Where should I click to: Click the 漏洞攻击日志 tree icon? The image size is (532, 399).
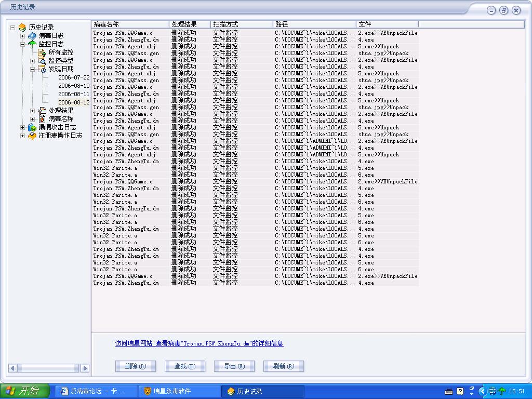point(32,127)
